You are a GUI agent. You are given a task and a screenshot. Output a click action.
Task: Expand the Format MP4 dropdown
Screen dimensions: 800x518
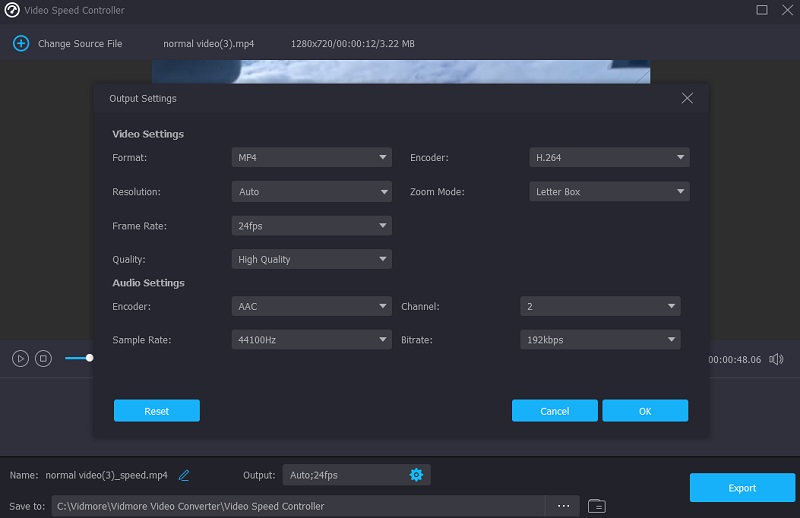point(311,158)
